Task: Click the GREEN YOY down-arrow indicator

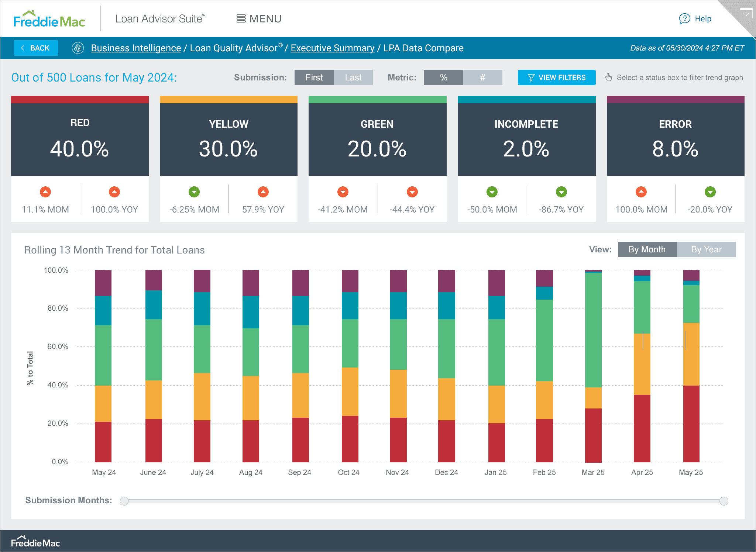Action: click(412, 192)
